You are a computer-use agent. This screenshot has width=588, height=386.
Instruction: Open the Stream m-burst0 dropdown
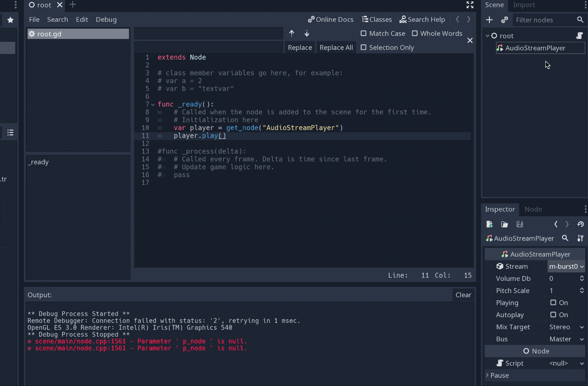(x=566, y=266)
